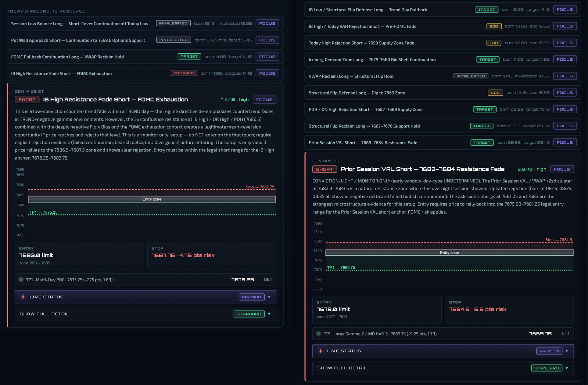Viewport: 588px width, 385px height.
Task: Focus Put Wall Approach Short setup
Action: pos(267,40)
